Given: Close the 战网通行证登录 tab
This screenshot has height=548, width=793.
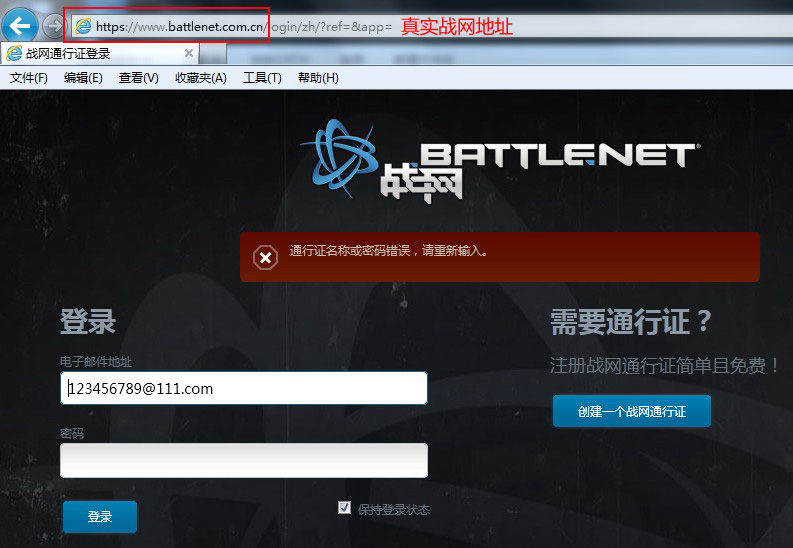Looking at the screenshot, I should [x=189, y=53].
